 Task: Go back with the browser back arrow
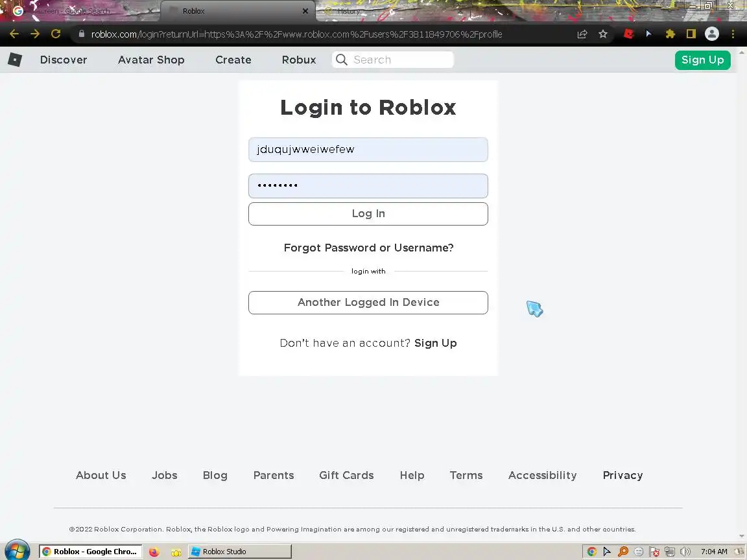pos(14,34)
